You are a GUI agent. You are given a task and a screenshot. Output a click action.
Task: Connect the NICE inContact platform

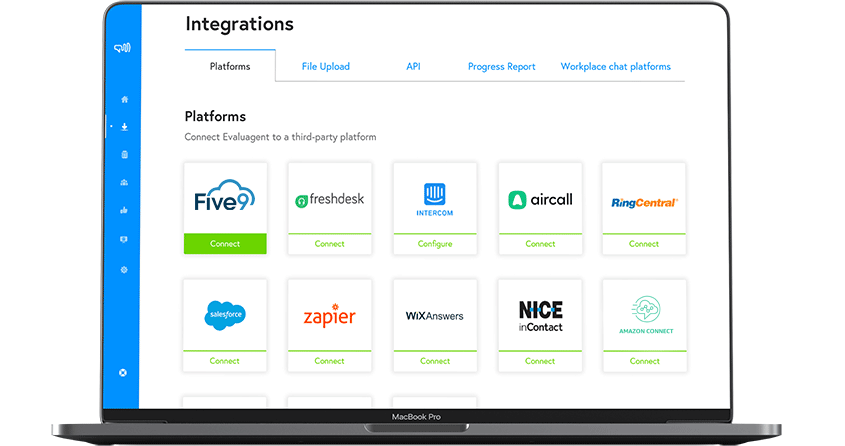tap(540, 361)
